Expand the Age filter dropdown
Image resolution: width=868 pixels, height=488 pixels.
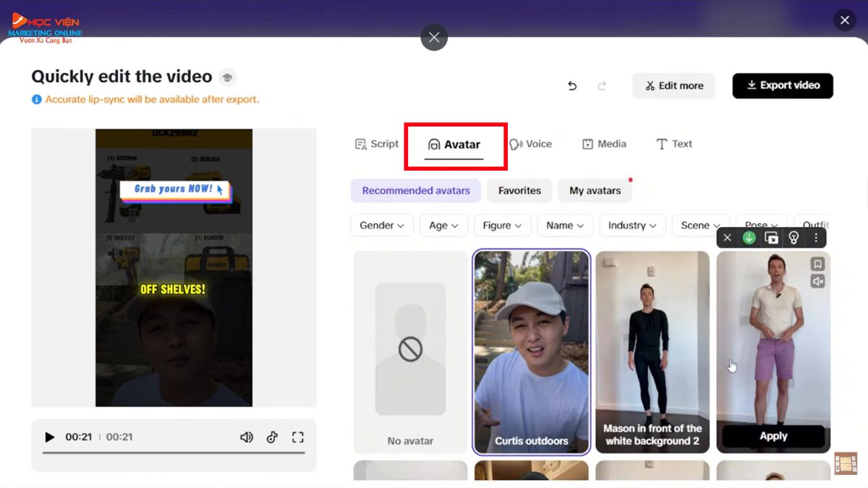click(444, 226)
